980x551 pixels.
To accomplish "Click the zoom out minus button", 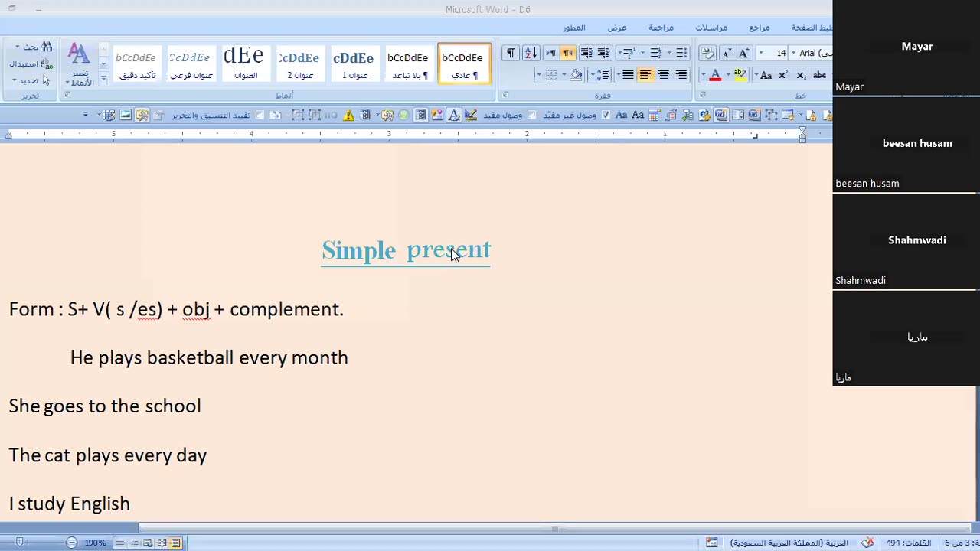I will (x=71, y=543).
